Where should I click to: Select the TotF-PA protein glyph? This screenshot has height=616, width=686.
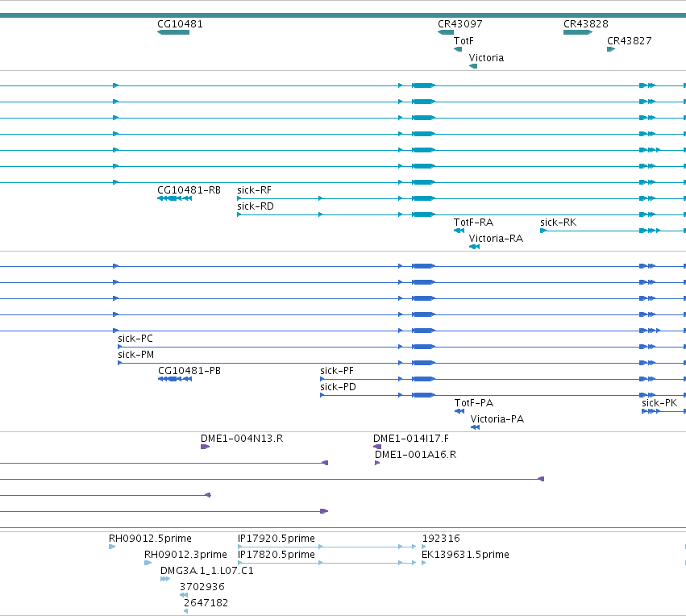(459, 411)
